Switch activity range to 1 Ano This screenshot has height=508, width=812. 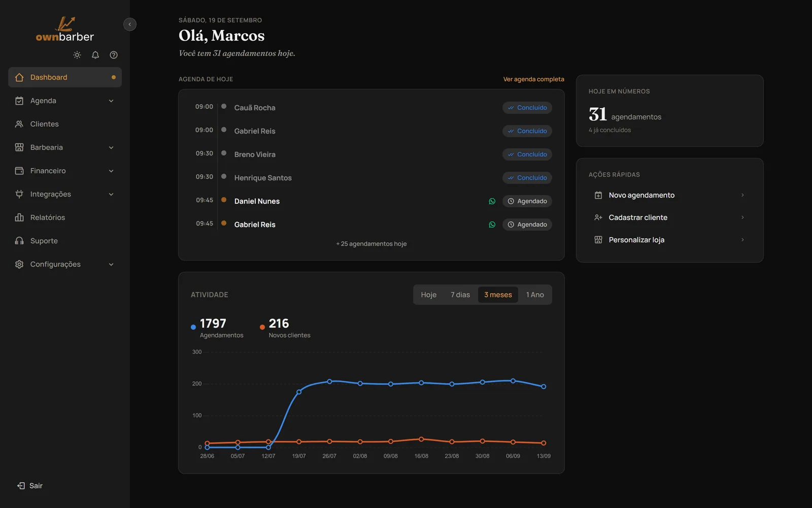tap(535, 295)
